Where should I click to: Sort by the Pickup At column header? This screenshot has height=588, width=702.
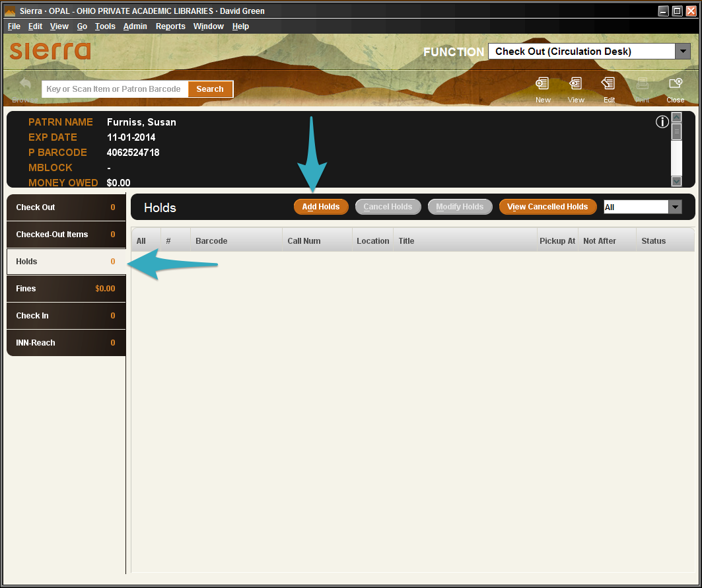557,241
